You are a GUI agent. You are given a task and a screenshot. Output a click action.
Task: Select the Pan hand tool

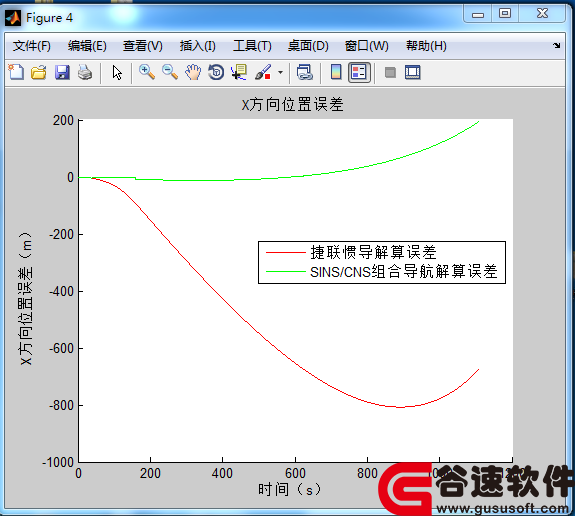point(193,72)
